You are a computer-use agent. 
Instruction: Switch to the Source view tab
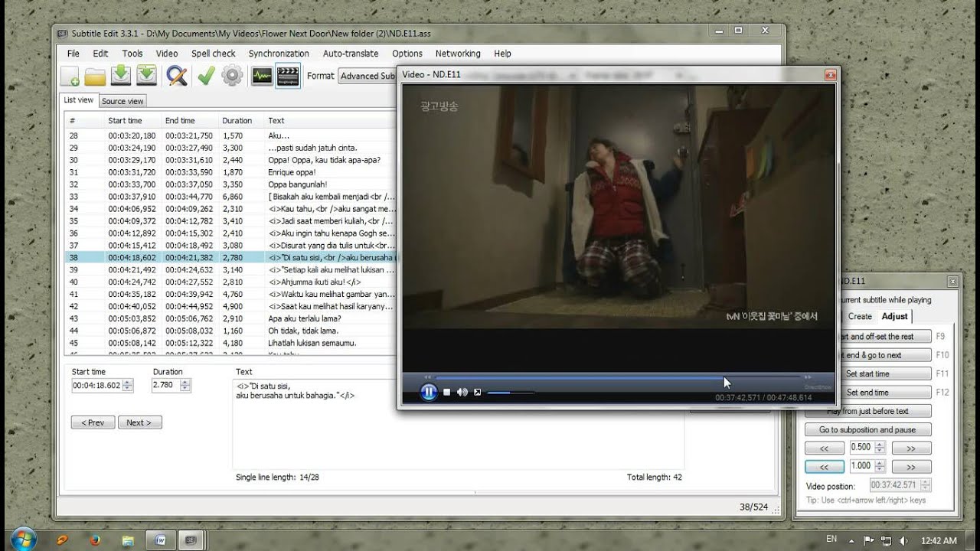pos(122,101)
